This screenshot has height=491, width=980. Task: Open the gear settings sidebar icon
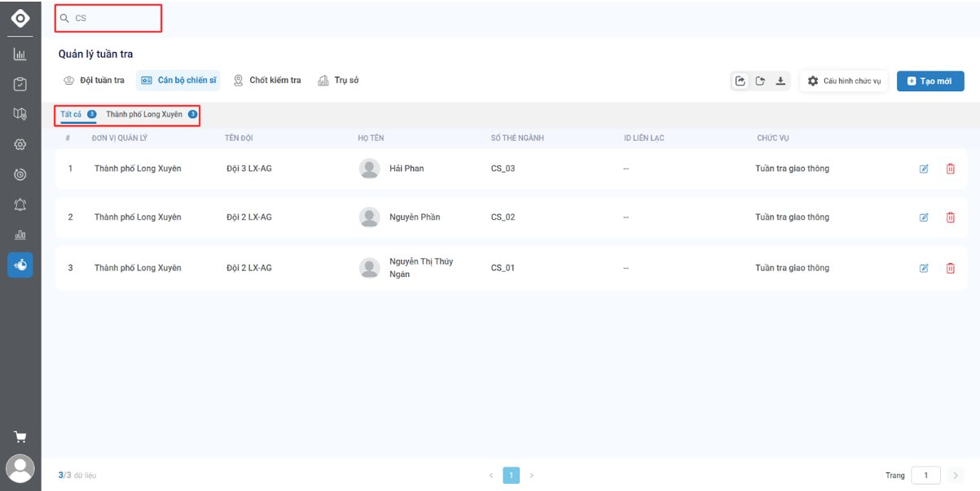pyautogui.click(x=20, y=144)
